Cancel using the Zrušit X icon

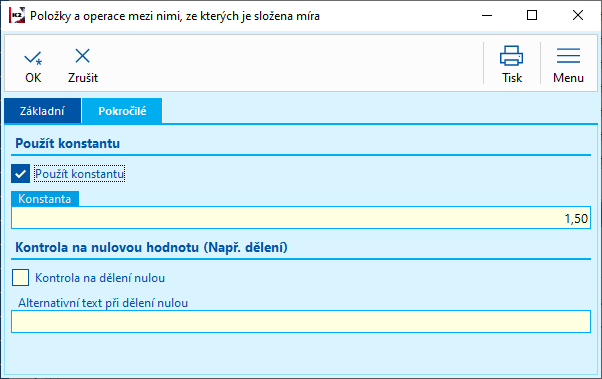point(83,56)
